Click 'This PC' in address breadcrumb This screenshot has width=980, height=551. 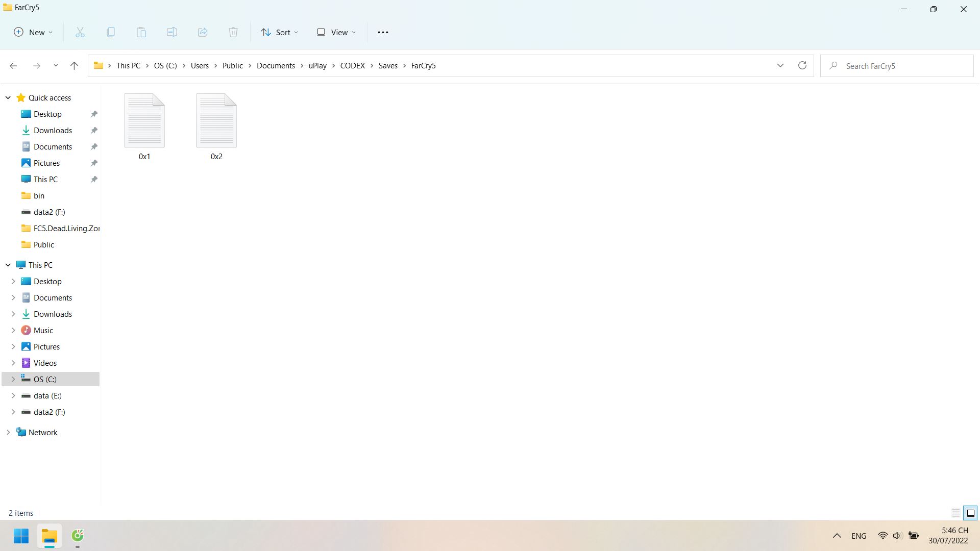(x=128, y=66)
